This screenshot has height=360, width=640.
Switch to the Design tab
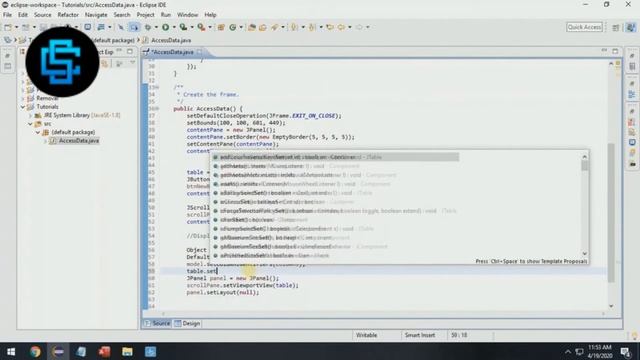[187, 323]
